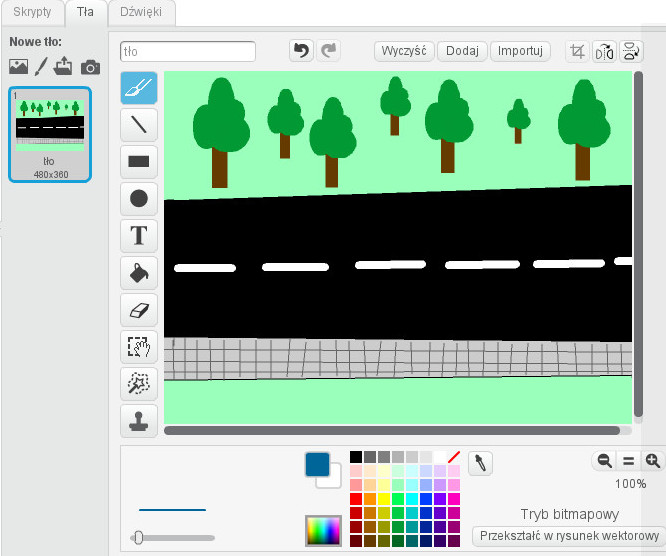Zoom in with the plus magnifier
The image size is (666, 556).
652,461
